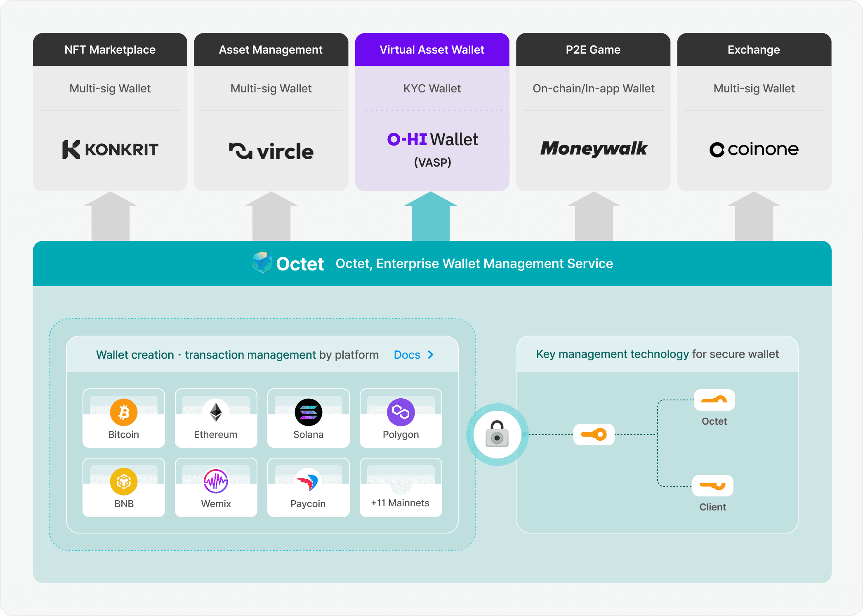Image resolution: width=863 pixels, height=616 pixels.
Task: Click 'Octet, Enterprise Wallet Management Service' banner text
Action: point(474,263)
